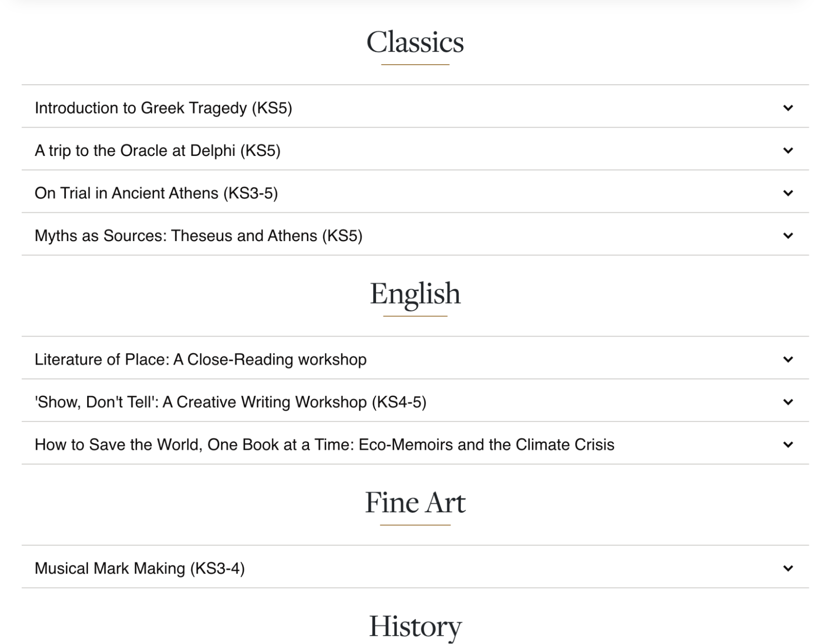Click chevron for Eco-Memoirs and Climate Crisis
The image size is (838, 644).
click(x=788, y=445)
